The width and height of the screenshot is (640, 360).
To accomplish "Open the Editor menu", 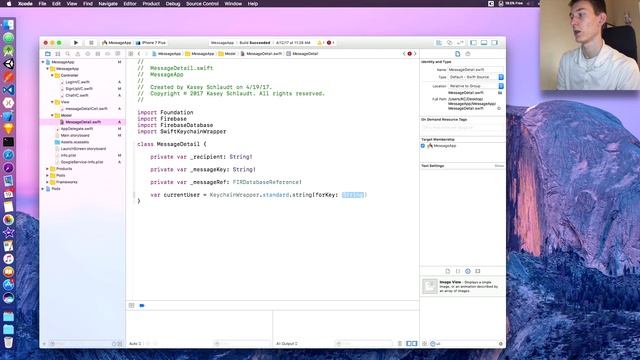I will pyautogui.click(x=130, y=4).
